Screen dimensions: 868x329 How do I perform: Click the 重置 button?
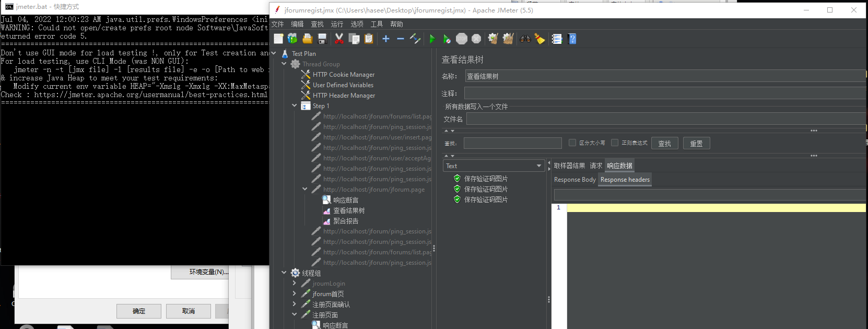pos(696,144)
